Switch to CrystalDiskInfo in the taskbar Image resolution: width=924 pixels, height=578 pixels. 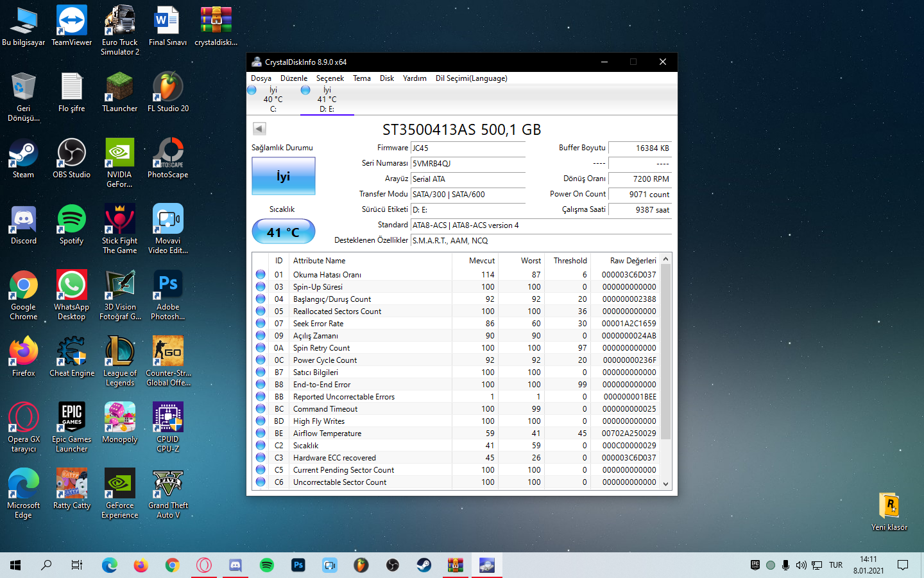(x=486, y=565)
